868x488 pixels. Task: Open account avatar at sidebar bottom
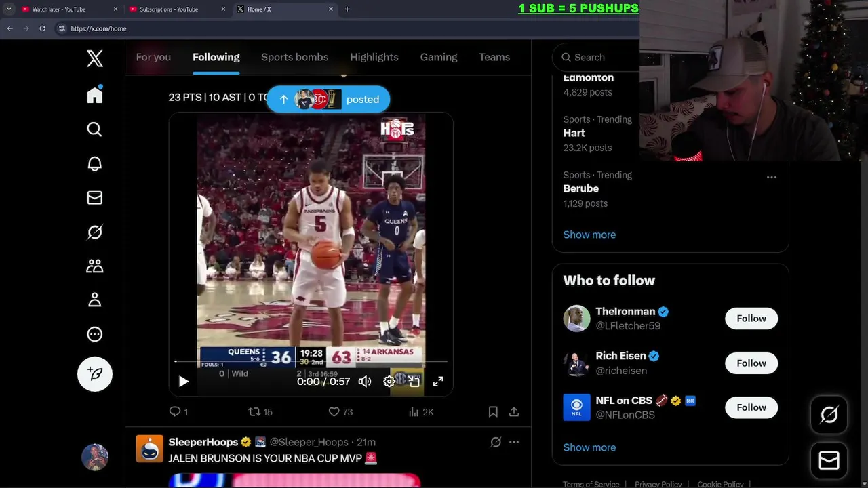pos(95,457)
